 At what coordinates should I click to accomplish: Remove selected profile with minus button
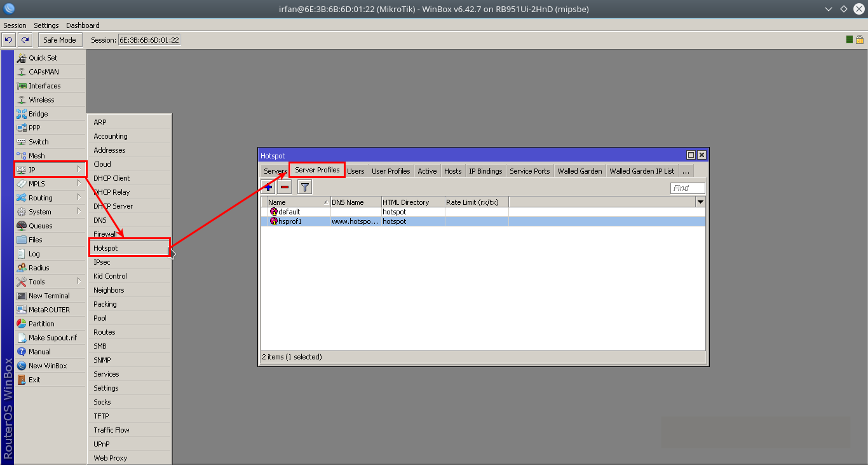click(x=285, y=187)
